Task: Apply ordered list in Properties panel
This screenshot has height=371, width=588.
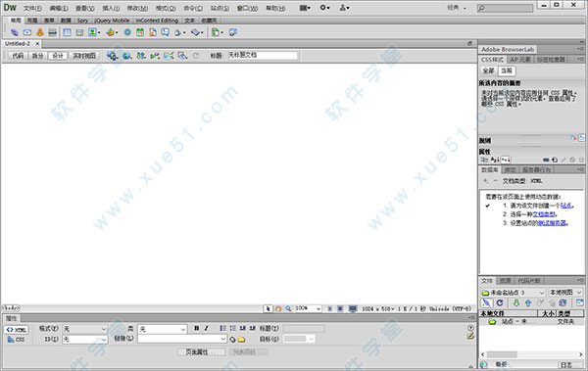Action: [x=232, y=328]
